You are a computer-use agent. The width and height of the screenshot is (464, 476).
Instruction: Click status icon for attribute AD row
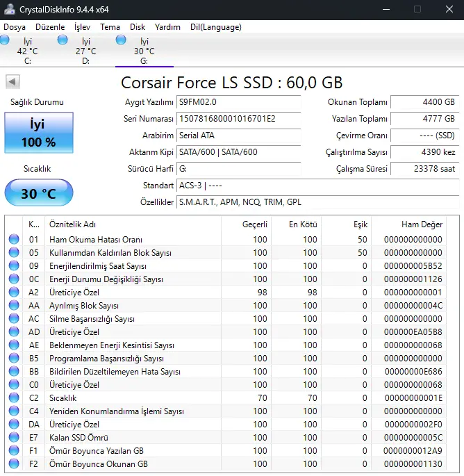14,331
